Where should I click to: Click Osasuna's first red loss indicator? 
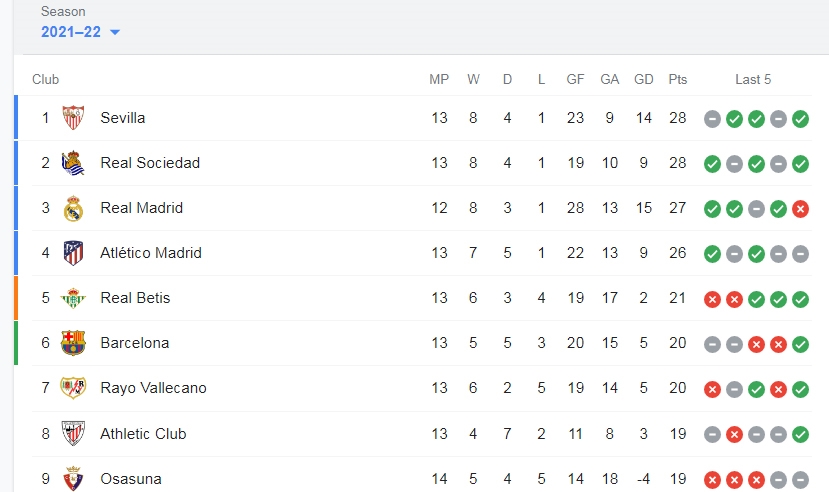click(712, 480)
